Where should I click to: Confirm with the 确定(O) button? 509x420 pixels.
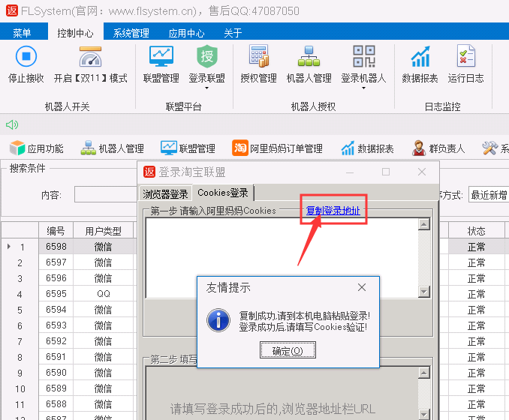click(288, 350)
